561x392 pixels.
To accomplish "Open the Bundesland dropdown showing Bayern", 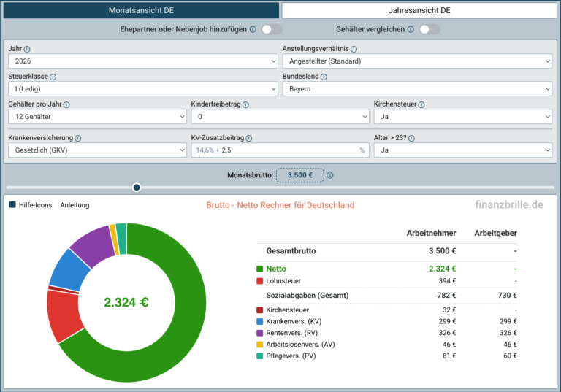I will point(417,89).
